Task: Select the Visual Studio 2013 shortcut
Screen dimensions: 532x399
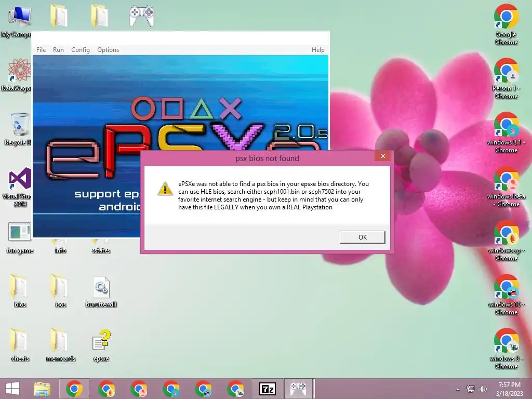Action: [19, 187]
